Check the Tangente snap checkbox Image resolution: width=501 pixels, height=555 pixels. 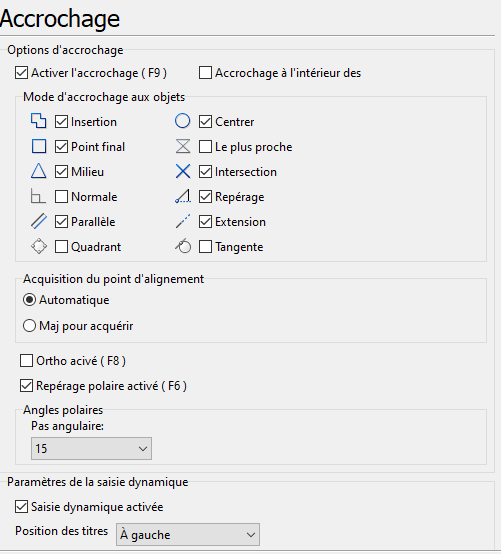click(x=205, y=247)
